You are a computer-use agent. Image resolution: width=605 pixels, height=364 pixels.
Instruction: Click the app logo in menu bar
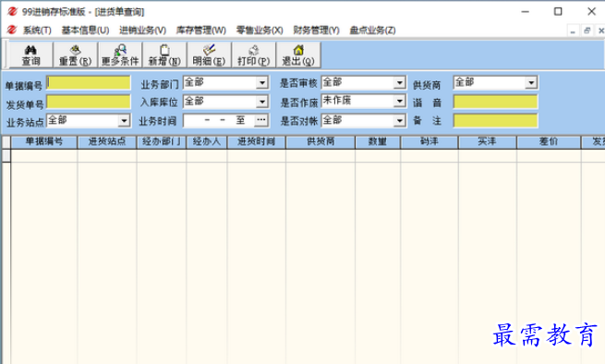point(12,30)
